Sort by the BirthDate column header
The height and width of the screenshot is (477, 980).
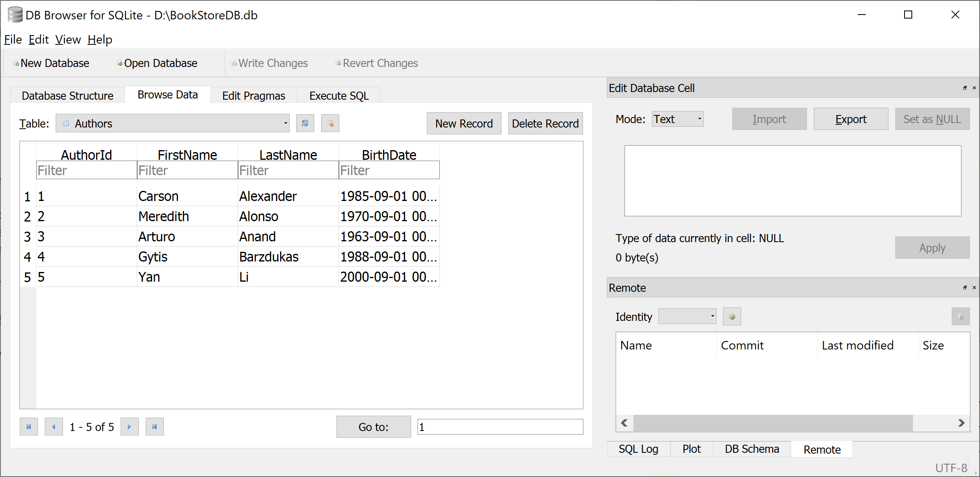389,155
